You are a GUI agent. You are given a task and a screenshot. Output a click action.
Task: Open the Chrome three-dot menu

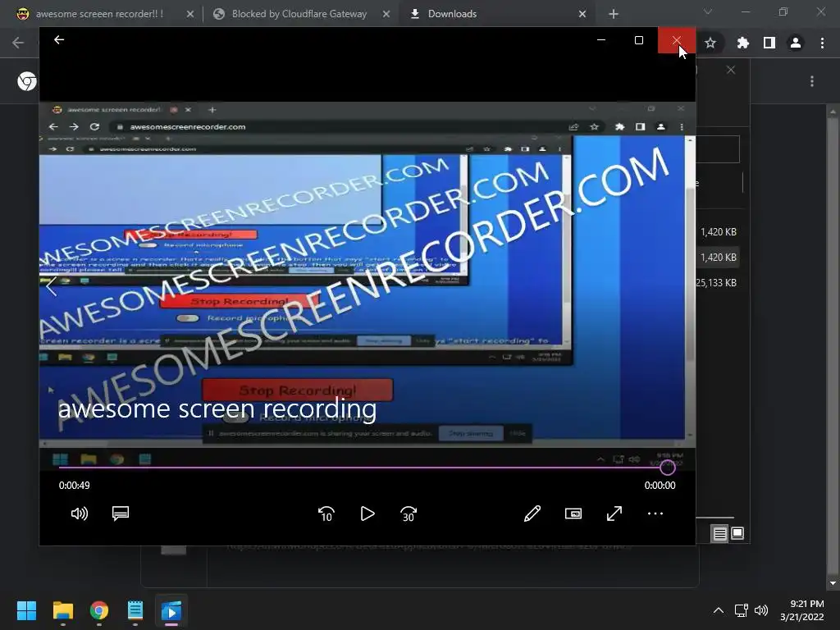(x=822, y=43)
